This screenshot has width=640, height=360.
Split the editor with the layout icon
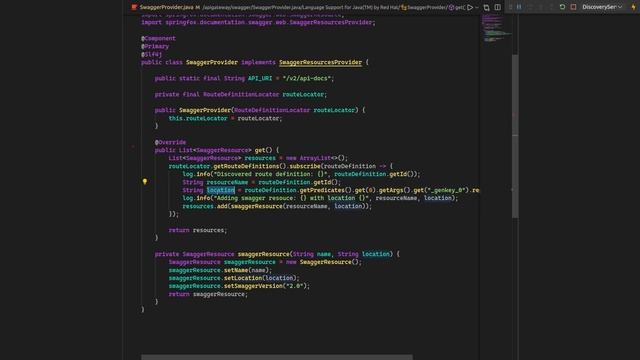498,7
